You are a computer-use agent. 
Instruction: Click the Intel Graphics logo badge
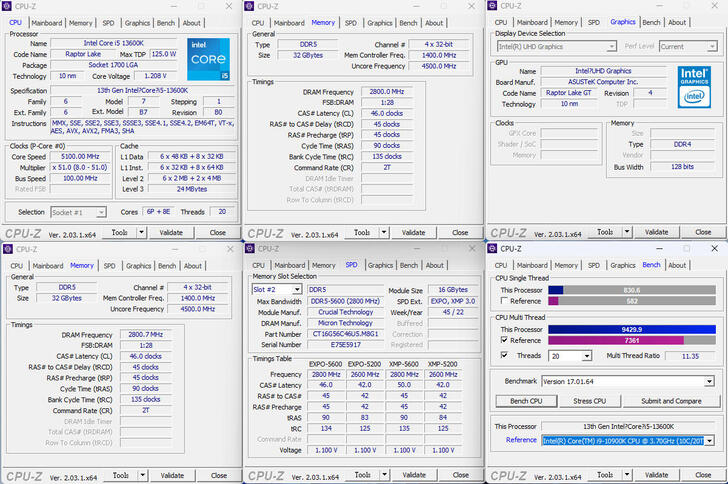pos(693,86)
